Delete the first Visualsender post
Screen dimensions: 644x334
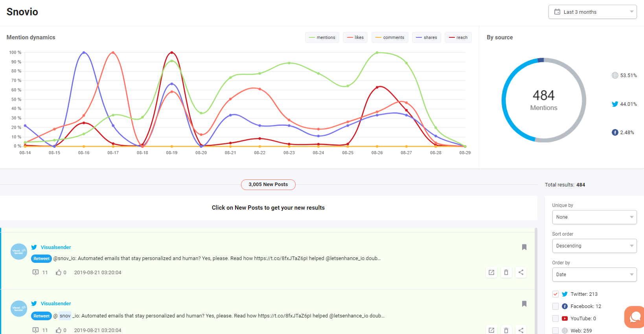click(x=506, y=272)
